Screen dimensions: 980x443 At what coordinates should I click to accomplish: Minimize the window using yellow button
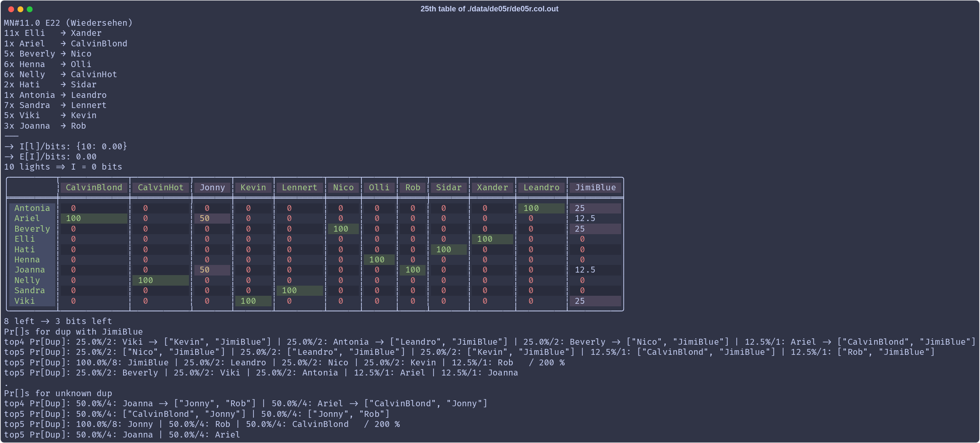point(20,9)
